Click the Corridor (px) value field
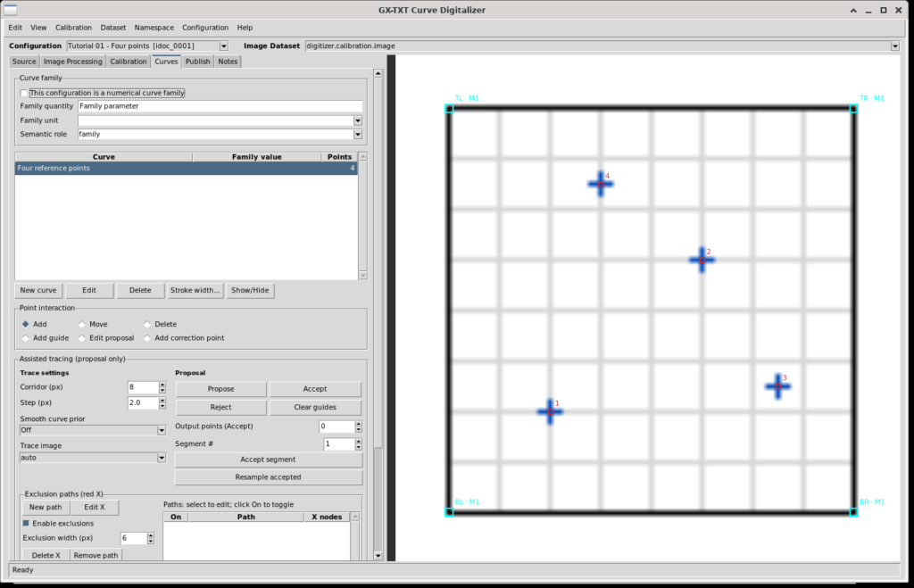This screenshot has height=588, width=914. coord(143,387)
